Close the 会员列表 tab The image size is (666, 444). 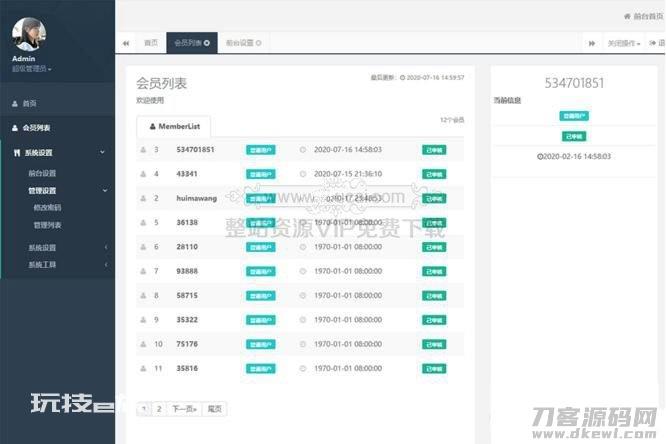[207, 43]
